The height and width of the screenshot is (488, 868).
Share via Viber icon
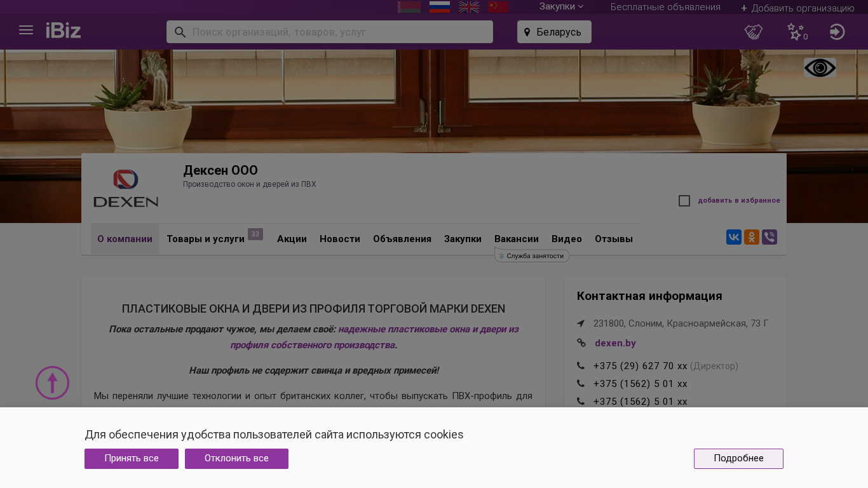(770, 237)
